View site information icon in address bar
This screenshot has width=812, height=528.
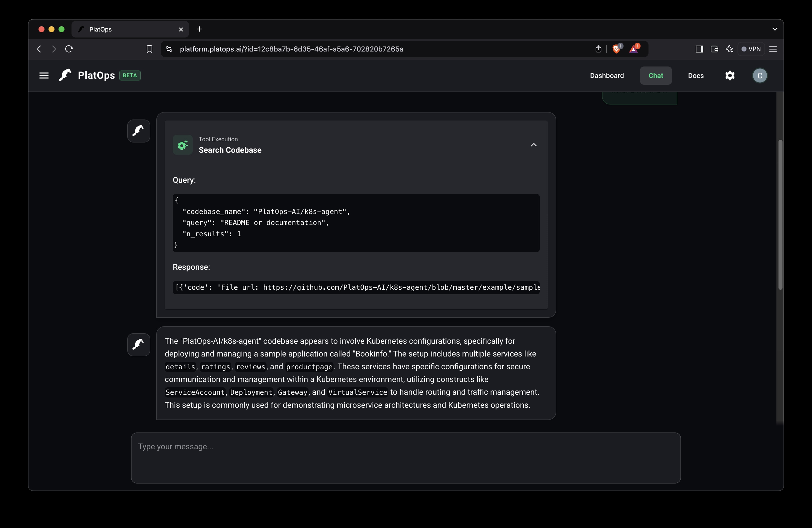click(x=169, y=49)
